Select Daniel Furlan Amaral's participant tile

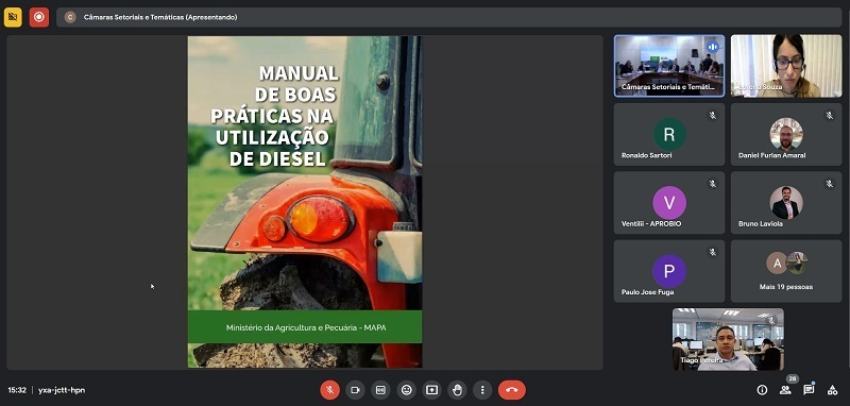[786, 134]
